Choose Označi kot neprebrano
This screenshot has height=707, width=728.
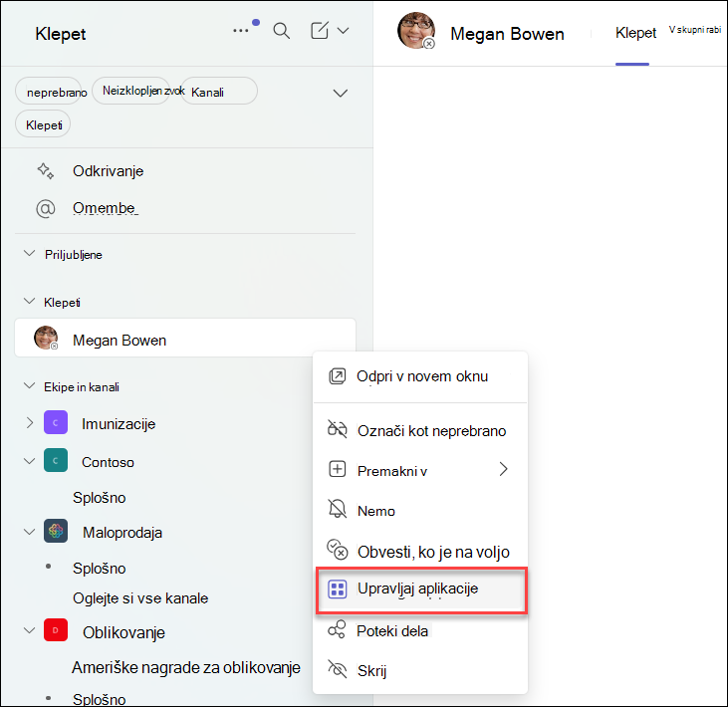click(x=420, y=430)
